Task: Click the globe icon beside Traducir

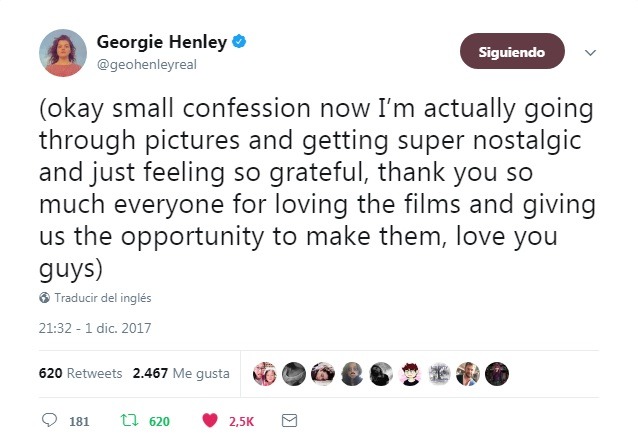Action: pos(44,298)
